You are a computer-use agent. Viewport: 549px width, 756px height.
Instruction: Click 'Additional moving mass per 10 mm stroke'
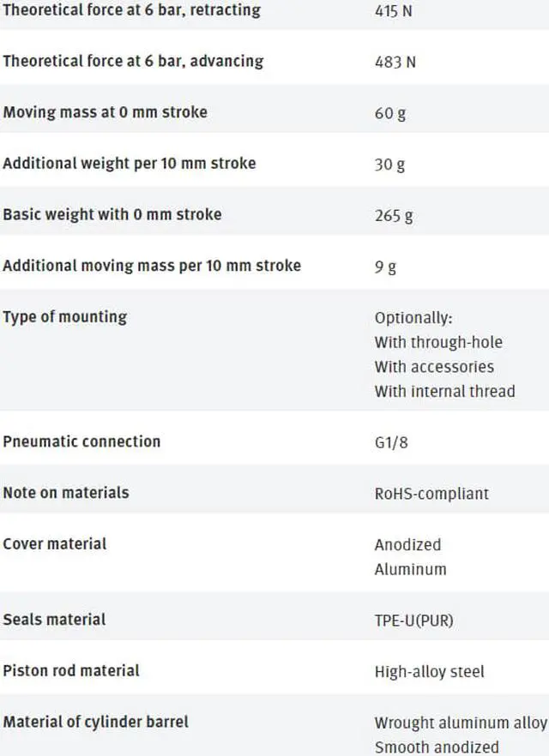coord(152,265)
